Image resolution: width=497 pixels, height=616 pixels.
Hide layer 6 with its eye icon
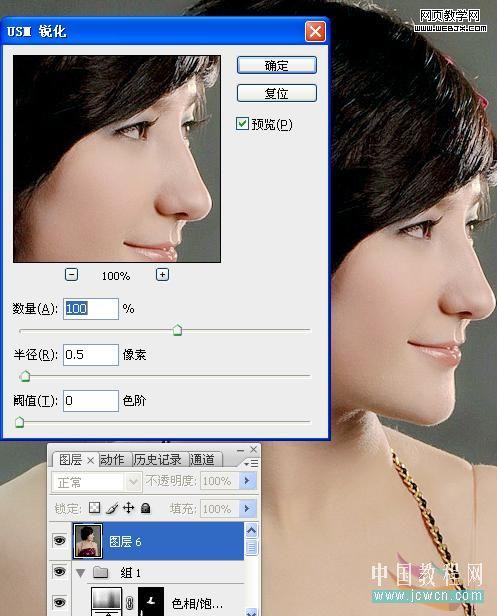(59, 541)
